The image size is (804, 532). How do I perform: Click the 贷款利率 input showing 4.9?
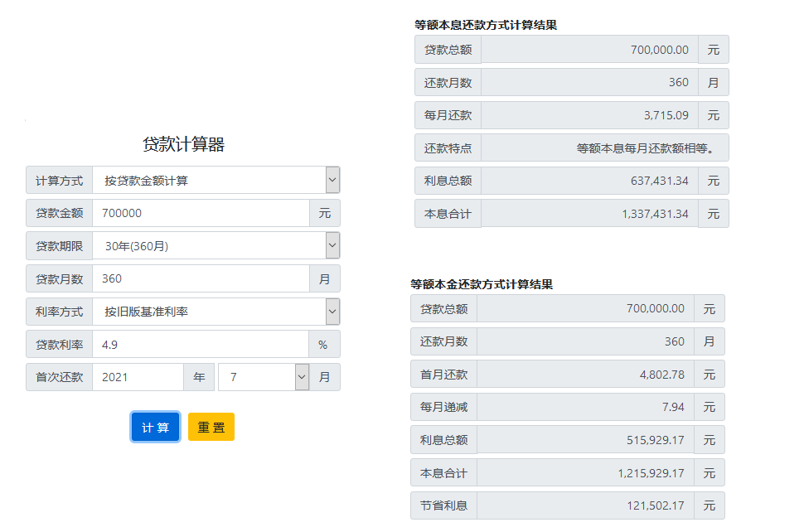pos(201,345)
